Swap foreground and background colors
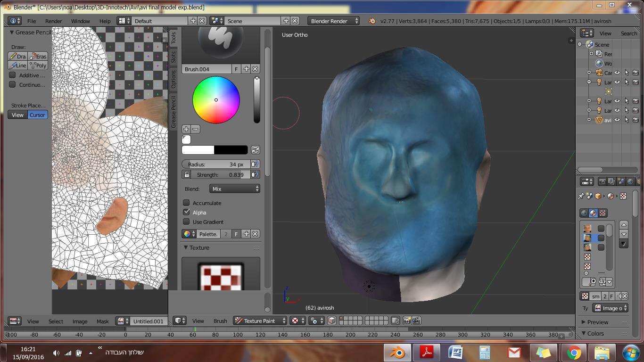Screen dimensions: 644x362 [x=255, y=150]
